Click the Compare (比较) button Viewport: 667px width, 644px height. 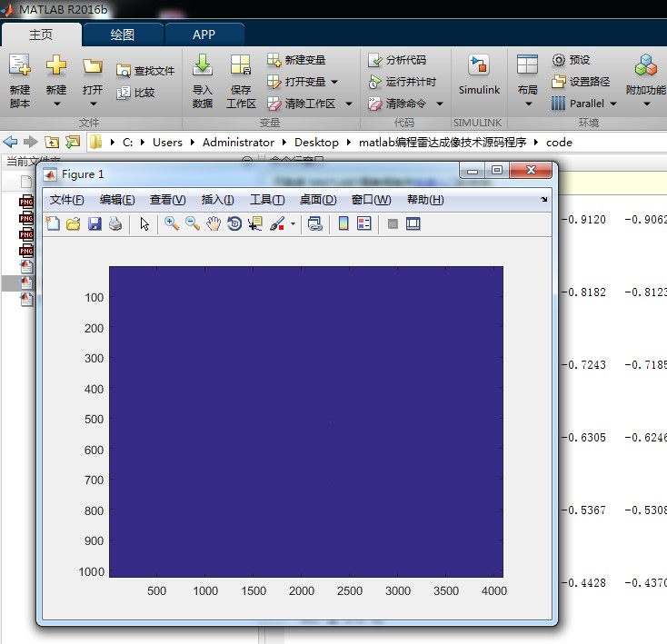click(x=135, y=93)
